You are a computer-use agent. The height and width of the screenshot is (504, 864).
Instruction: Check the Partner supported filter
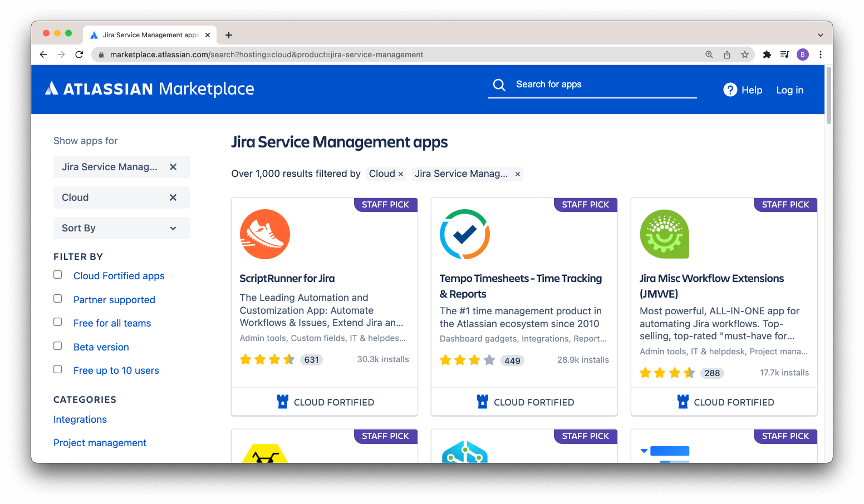pos(57,298)
